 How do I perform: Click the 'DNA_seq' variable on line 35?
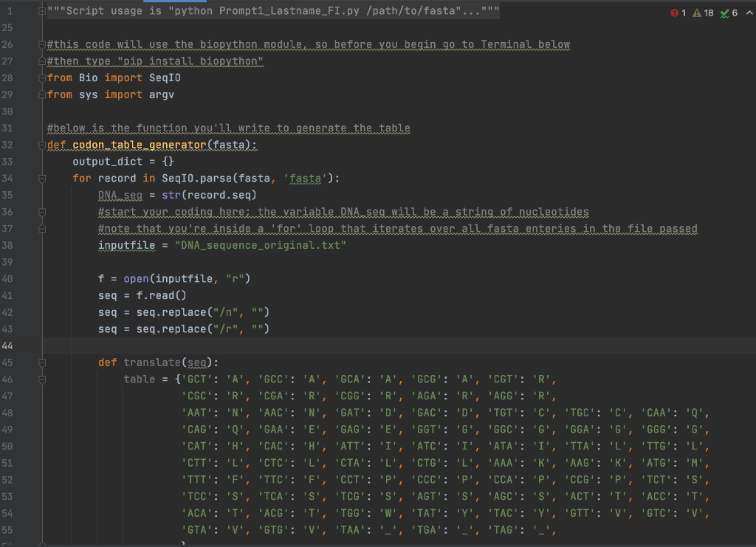coord(120,195)
